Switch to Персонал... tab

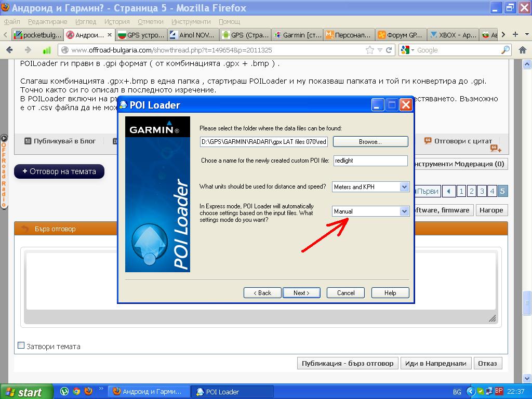click(x=349, y=35)
